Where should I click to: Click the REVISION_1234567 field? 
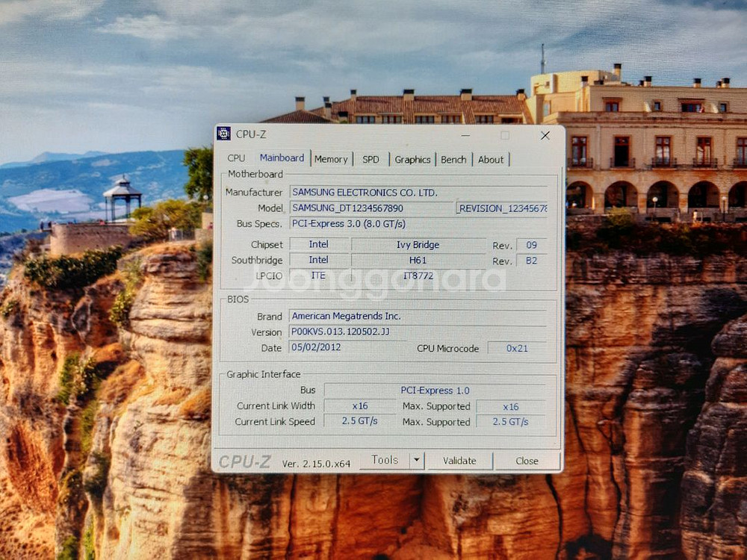pos(502,208)
